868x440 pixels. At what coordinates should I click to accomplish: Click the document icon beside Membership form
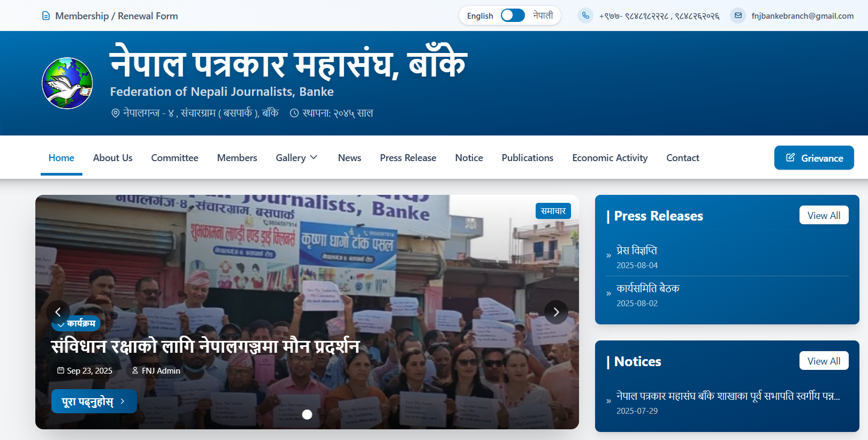pyautogui.click(x=46, y=16)
